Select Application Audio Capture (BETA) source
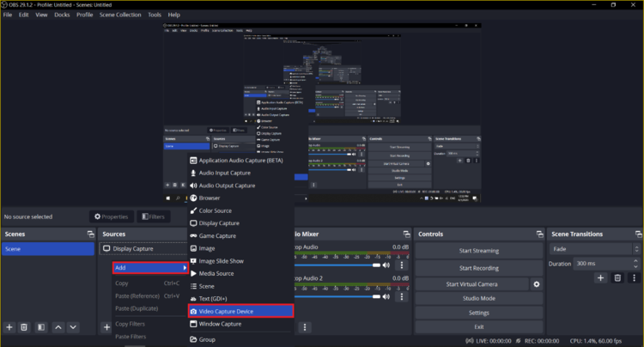The height and width of the screenshot is (347, 644). pyautogui.click(x=240, y=161)
